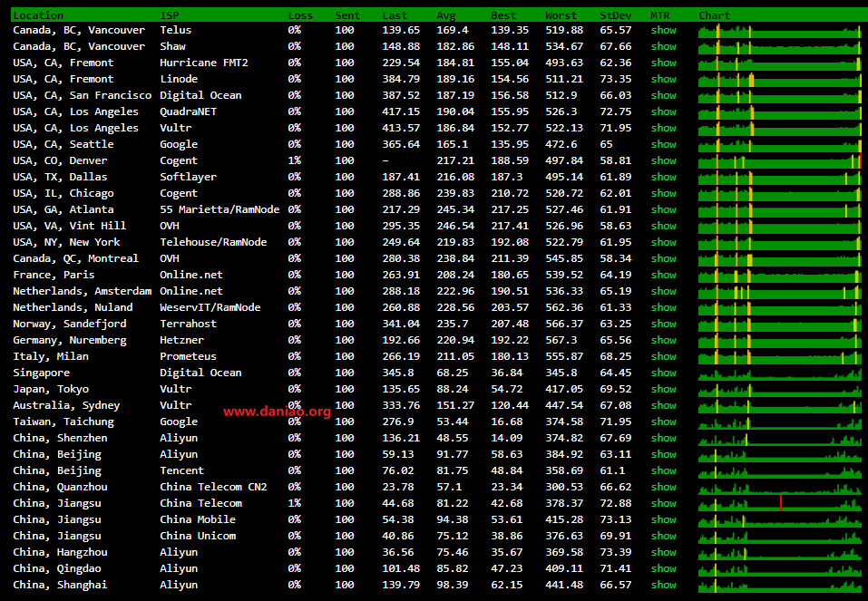This screenshot has height=601, width=868.
Task: Click 'Italy, Milan' location text
Action: click(51, 356)
